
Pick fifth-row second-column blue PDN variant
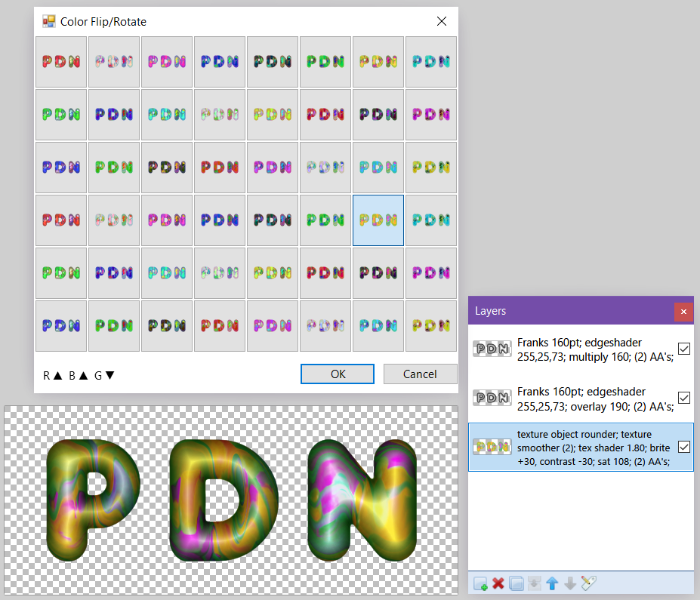coord(114,273)
